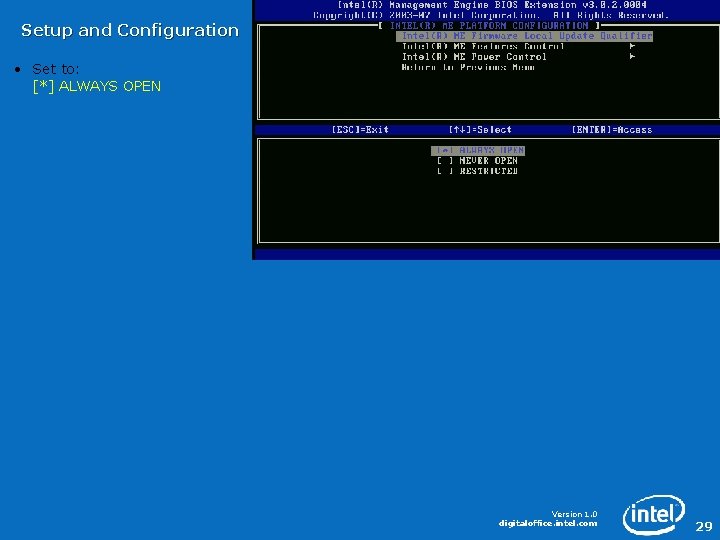Open Intel(R) ME Features Control submenu
Image resolution: width=720 pixels, height=540 pixels.
pos(483,46)
